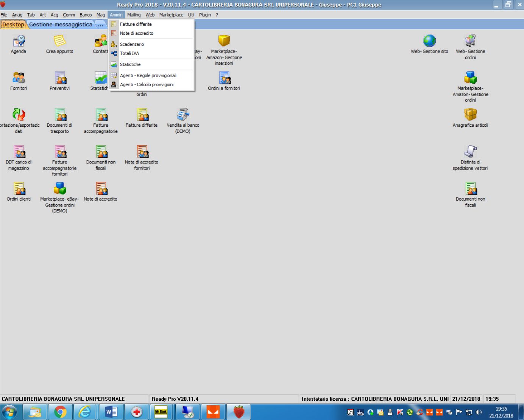Open the Mag menu
Screen dimensions: 524x420
(101, 15)
